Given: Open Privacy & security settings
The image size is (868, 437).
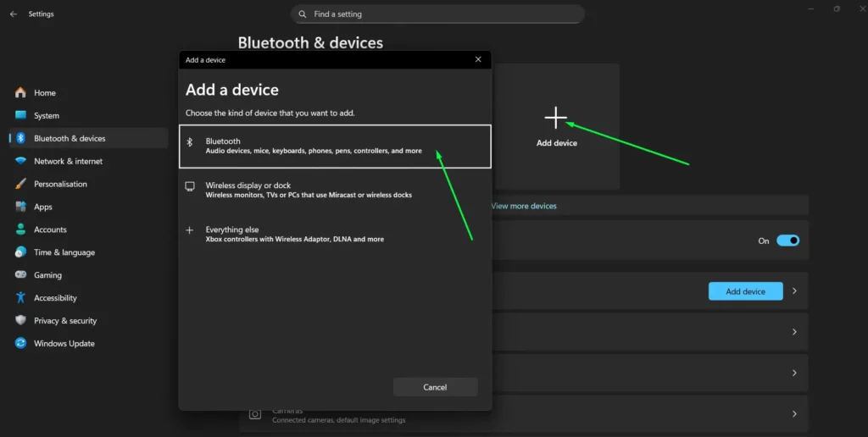Looking at the screenshot, I should [88, 320].
